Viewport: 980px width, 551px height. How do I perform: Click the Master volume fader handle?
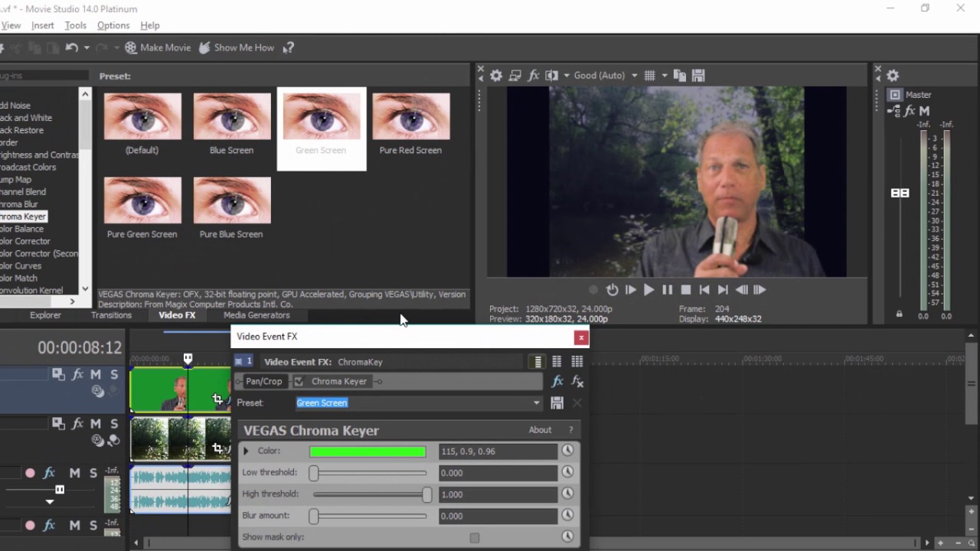pyautogui.click(x=900, y=193)
